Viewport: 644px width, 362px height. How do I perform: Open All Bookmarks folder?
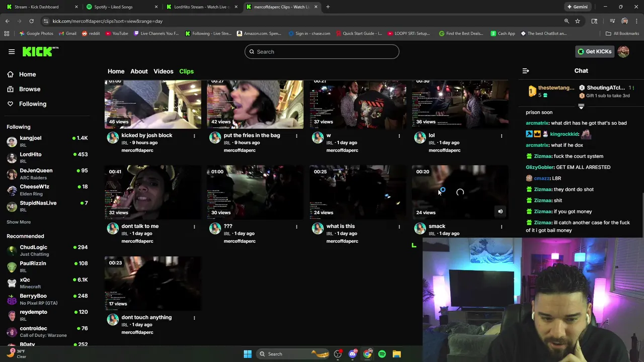coord(622,33)
